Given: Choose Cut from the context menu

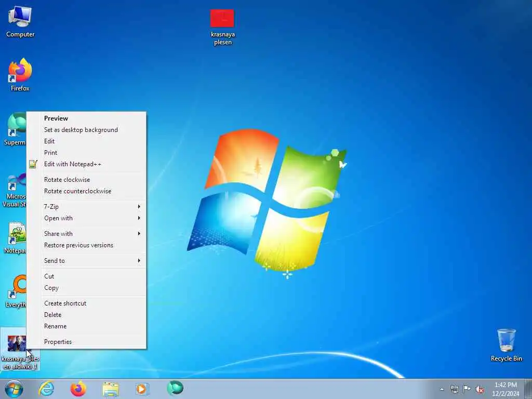Looking at the screenshot, I should (x=86, y=276).
